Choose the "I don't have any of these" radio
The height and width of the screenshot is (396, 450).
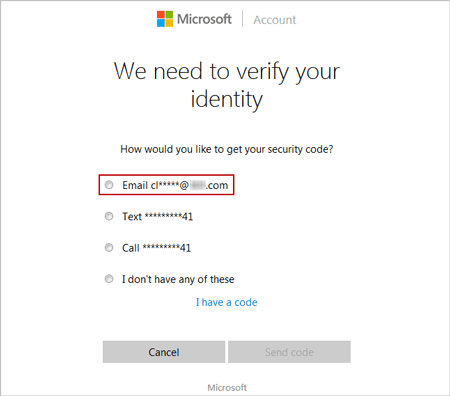pyautogui.click(x=109, y=279)
